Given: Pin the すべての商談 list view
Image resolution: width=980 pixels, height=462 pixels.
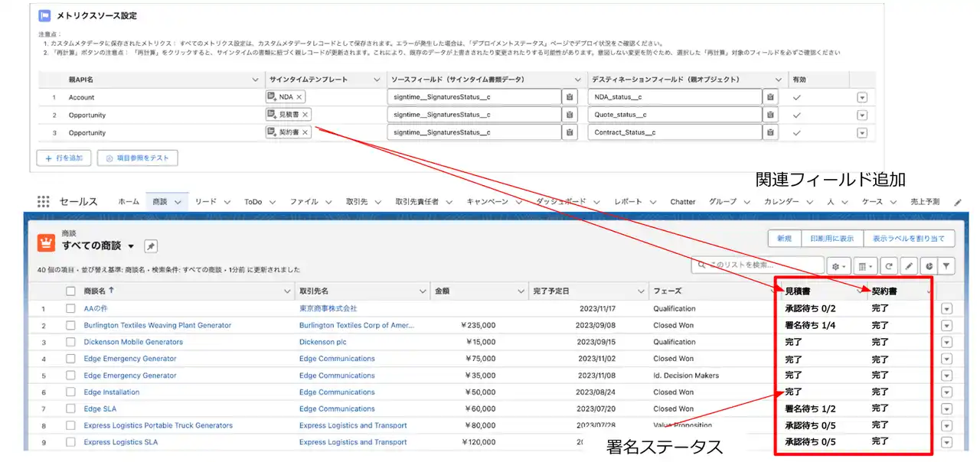Looking at the screenshot, I should (x=151, y=246).
